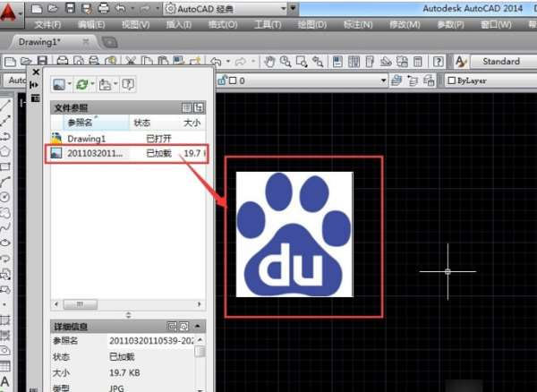Screen dimensions: 537x392
Task: Click the new drawing tab button
Action: click(x=110, y=42)
